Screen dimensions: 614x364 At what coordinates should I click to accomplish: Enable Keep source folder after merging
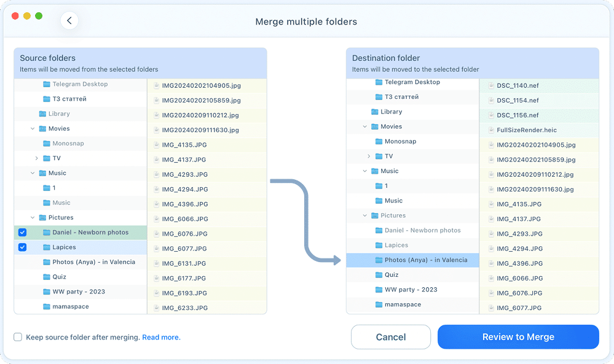click(x=17, y=337)
